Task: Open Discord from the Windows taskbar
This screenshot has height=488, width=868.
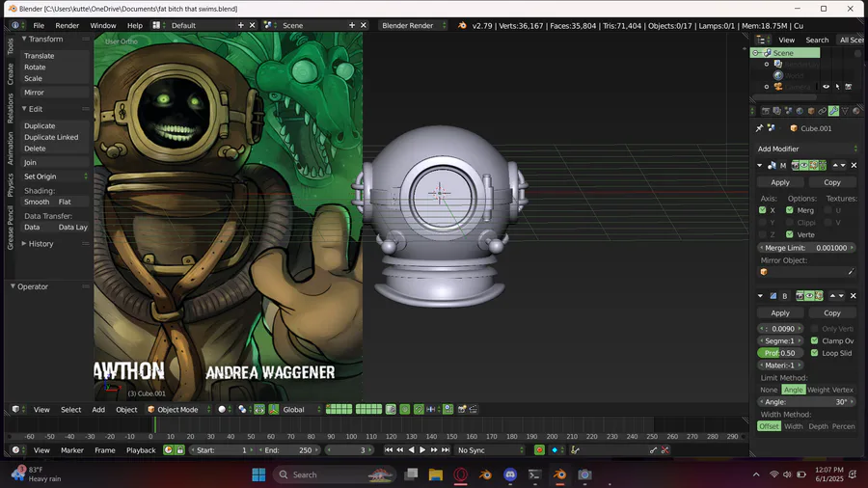Action: [510, 474]
